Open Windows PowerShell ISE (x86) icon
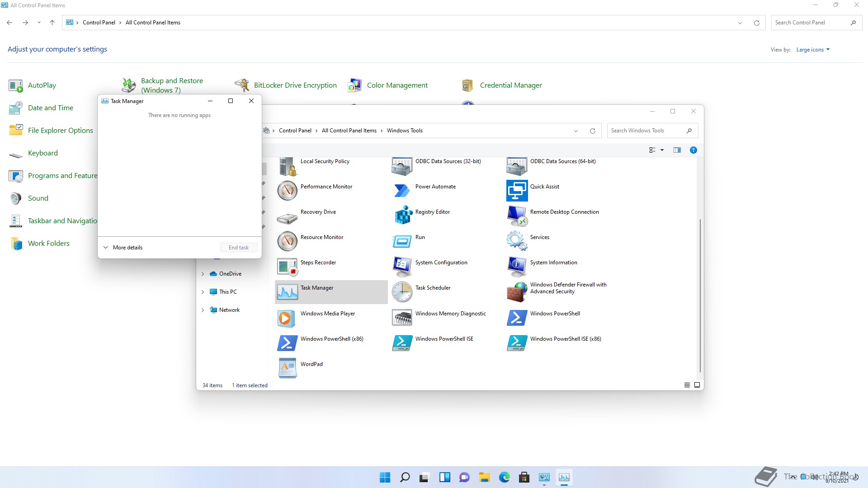This screenshot has width=868, height=488. [517, 343]
